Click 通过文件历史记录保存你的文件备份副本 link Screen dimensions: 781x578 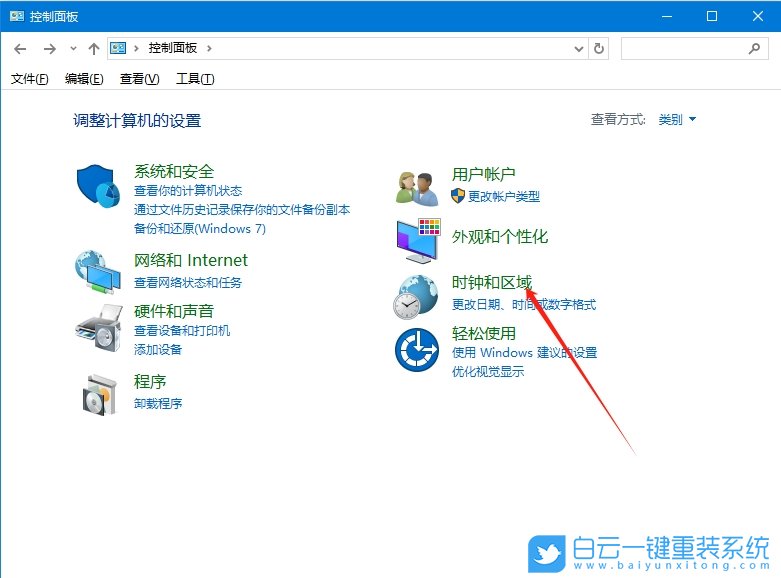tap(242, 210)
